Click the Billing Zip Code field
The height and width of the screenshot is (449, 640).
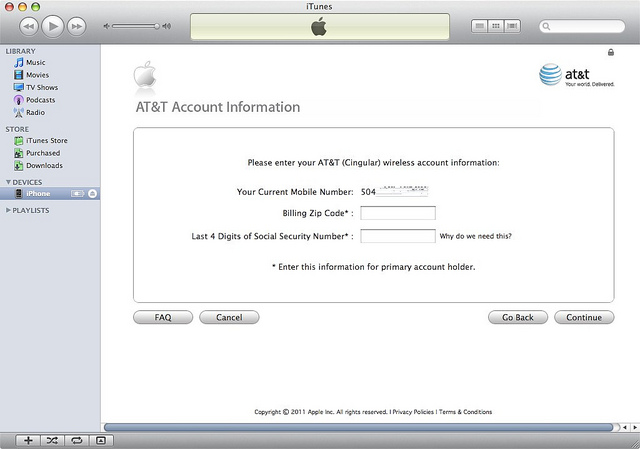(x=398, y=213)
